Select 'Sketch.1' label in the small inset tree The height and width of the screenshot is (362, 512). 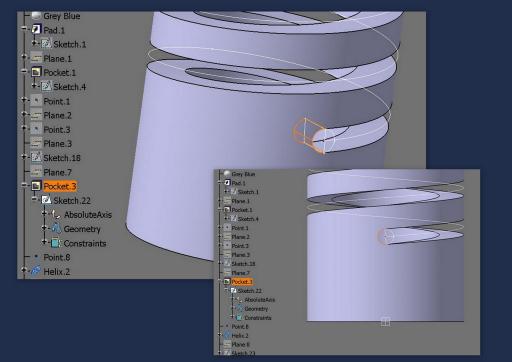[x=248, y=192]
